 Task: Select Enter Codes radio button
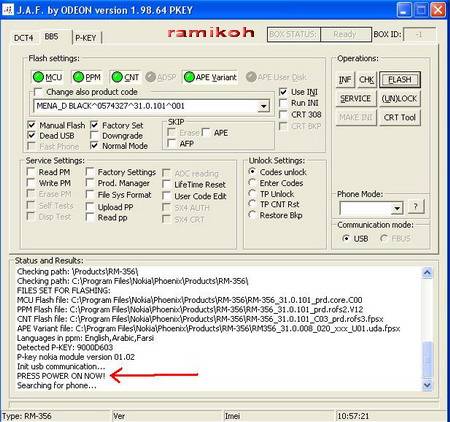252,183
